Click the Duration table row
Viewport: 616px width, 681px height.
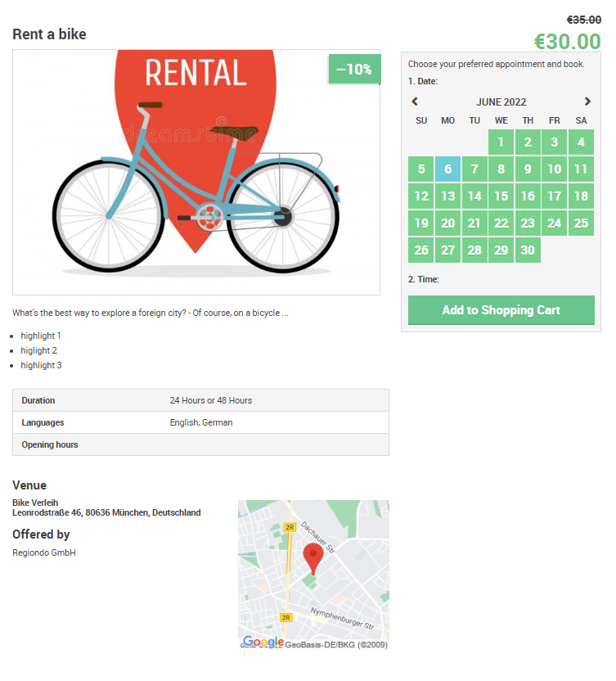(x=200, y=400)
